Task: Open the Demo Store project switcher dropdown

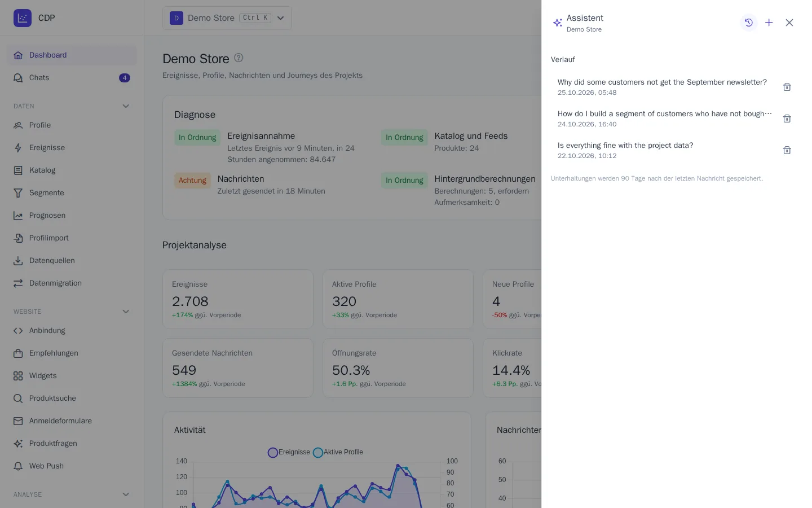Action: pos(227,18)
